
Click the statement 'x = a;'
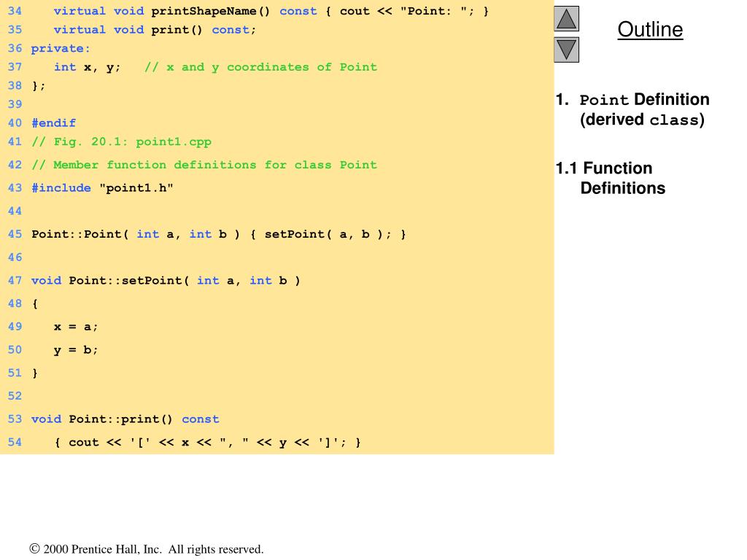tap(76, 327)
